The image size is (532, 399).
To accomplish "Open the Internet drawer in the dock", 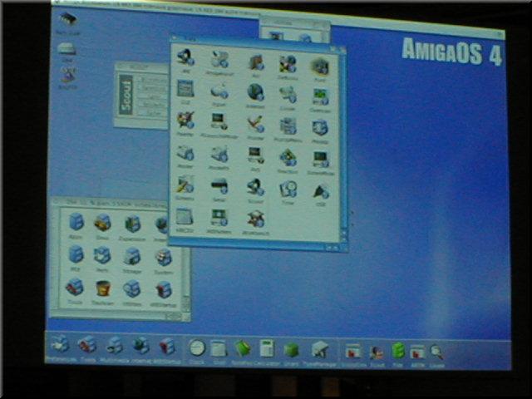I will point(141,346).
